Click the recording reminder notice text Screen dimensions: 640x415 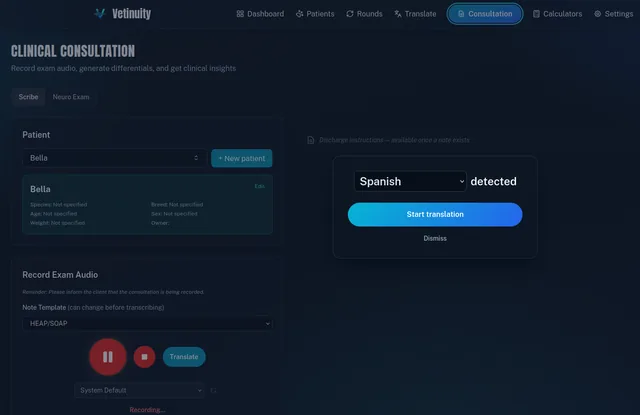click(113, 292)
